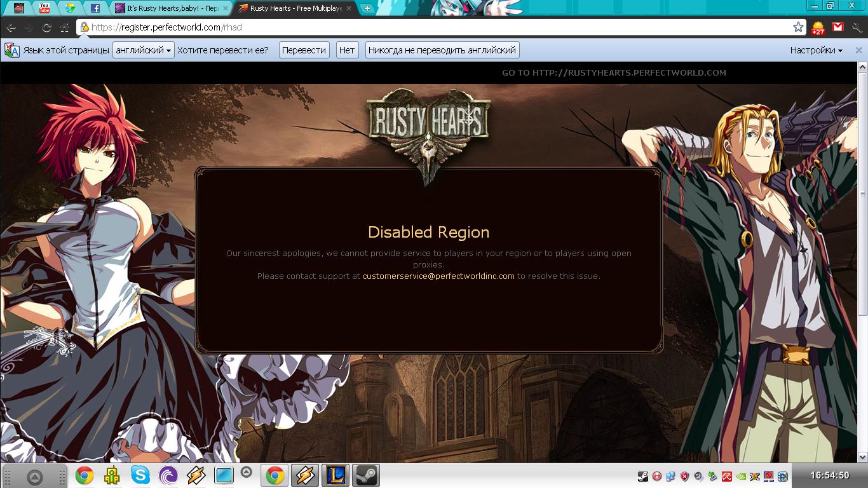Click the page scrollbar down arrow
The width and height of the screenshot is (868, 488).
click(863, 457)
